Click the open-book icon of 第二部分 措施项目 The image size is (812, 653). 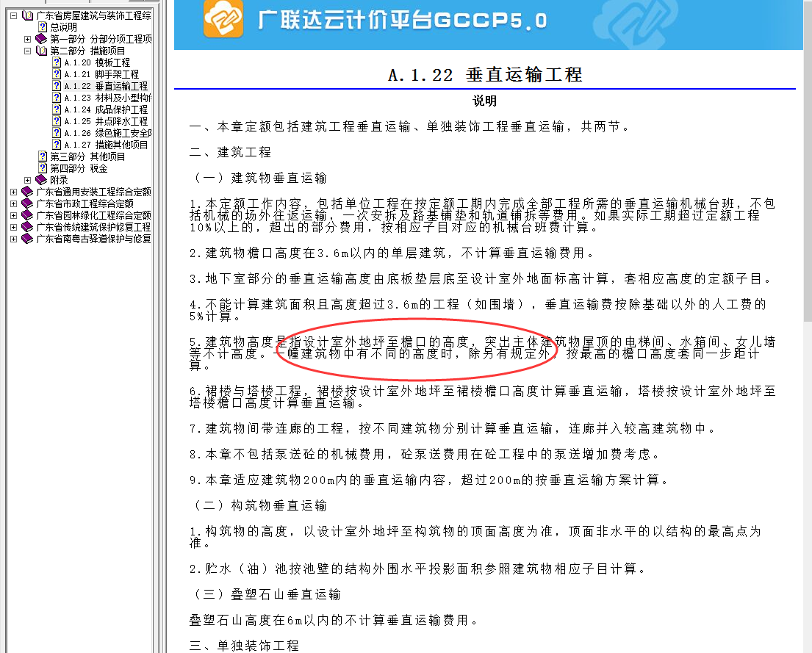pos(41,51)
